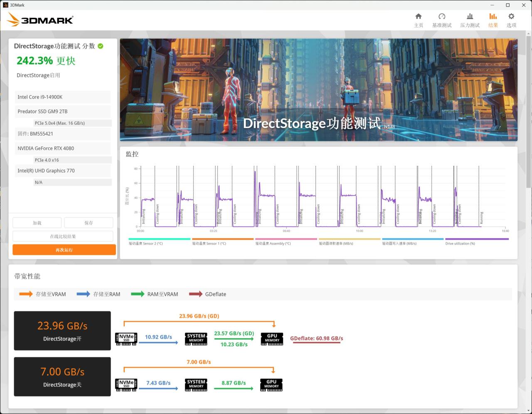532x414 pixels.
Task: Click the 带宽性能 bandwidth heading
Action: coord(27,276)
